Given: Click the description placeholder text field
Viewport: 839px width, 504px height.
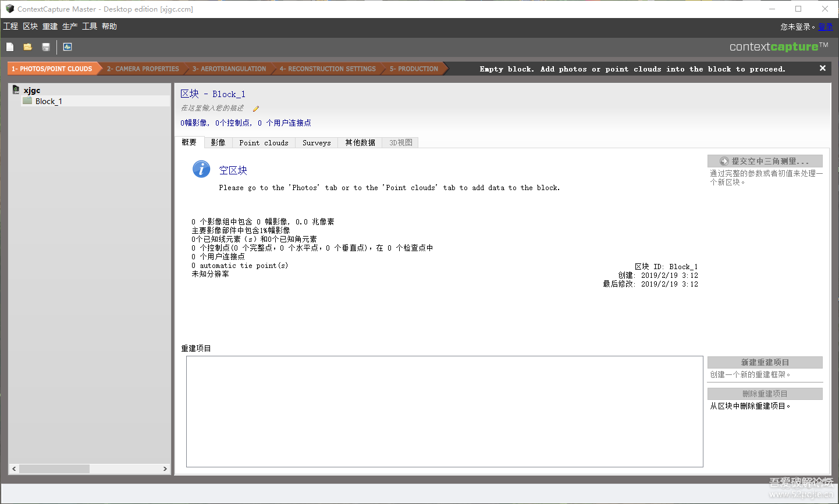Looking at the screenshot, I should point(212,108).
